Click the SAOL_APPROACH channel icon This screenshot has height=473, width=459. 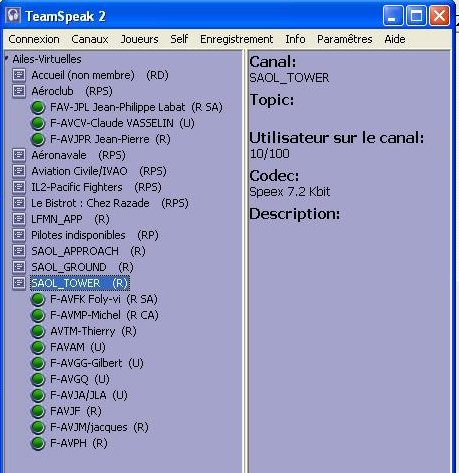19,251
